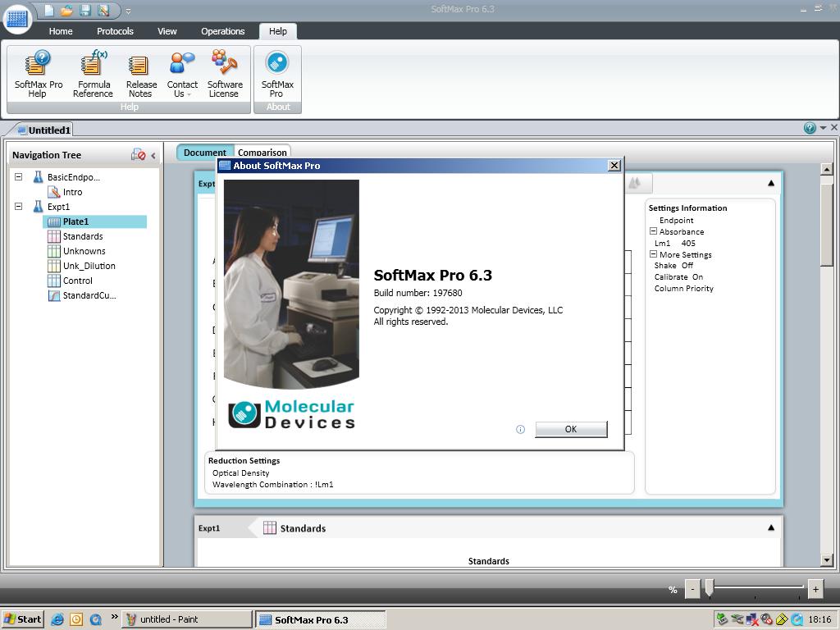Switch to untitled - Paint taskbar button
Viewport: 840px width, 630px height.
[187, 619]
